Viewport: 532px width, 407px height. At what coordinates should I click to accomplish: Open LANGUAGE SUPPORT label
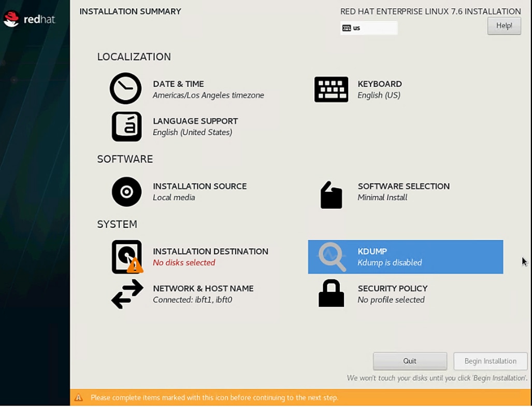tap(195, 121)
